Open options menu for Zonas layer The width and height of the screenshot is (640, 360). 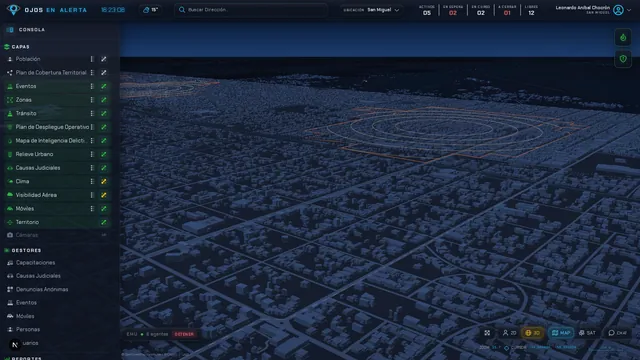pyautogui.click(x=92, y=100)
